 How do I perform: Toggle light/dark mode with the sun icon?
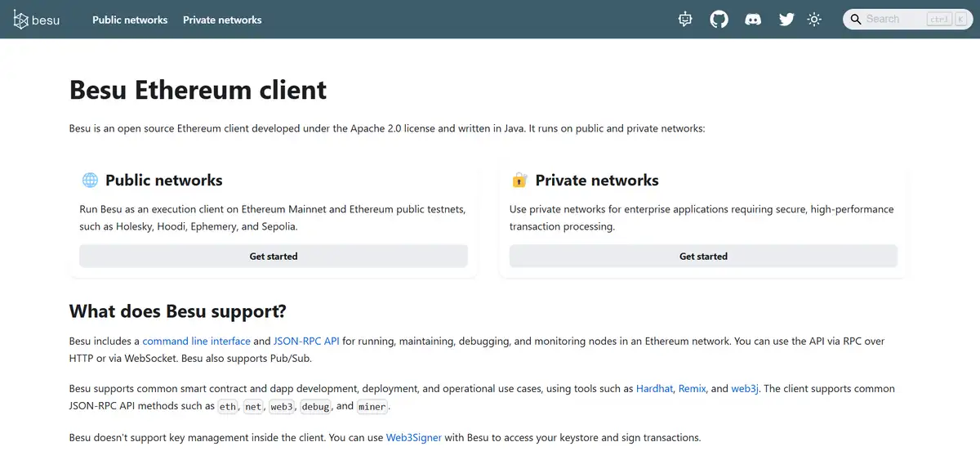[814, 20]
